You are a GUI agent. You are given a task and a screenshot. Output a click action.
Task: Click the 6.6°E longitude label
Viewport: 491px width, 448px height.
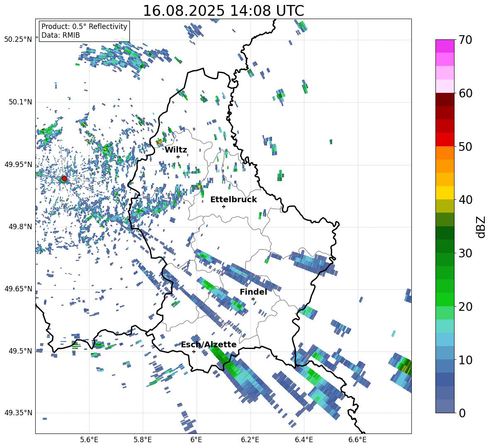(357, 440)
